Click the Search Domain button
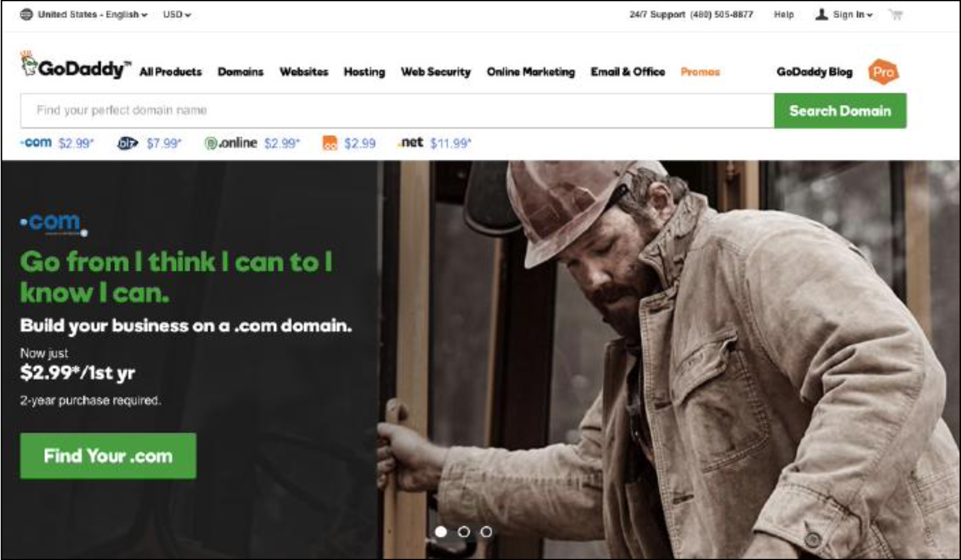The width and height of the screenshot is (961, 560). click(x=840, y=110)
